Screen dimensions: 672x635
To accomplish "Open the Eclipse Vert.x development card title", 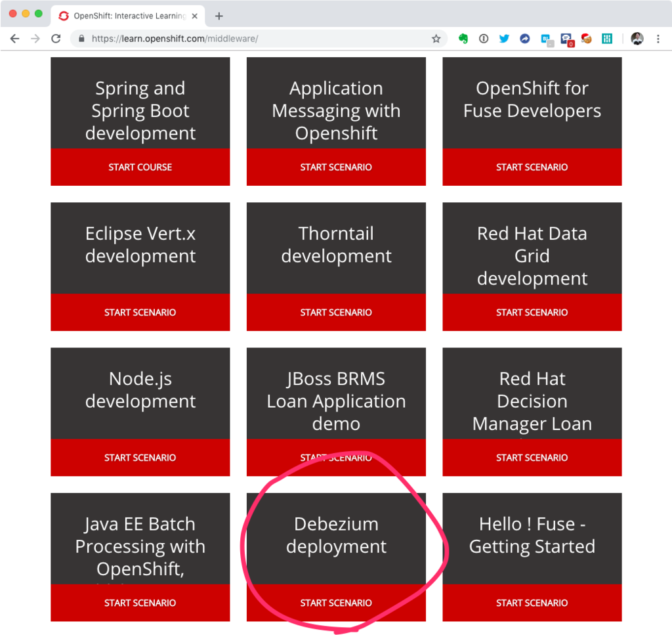I will (x=140, y=245).
